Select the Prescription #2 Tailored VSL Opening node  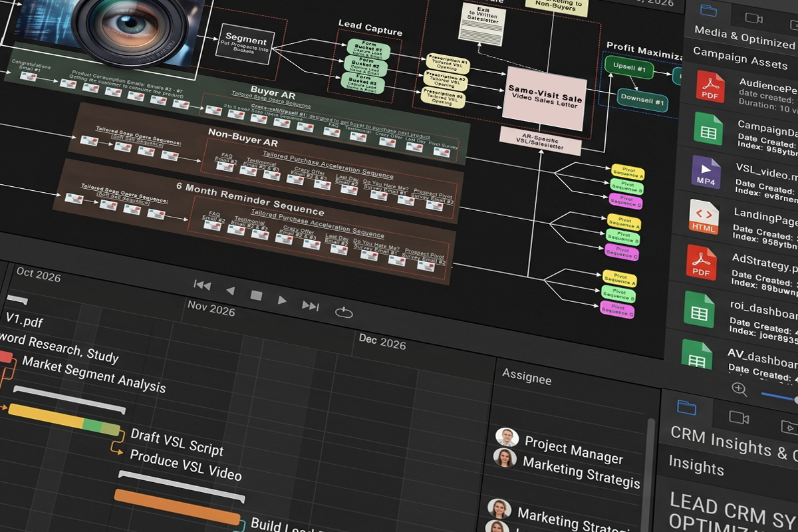tap(444, 80)
